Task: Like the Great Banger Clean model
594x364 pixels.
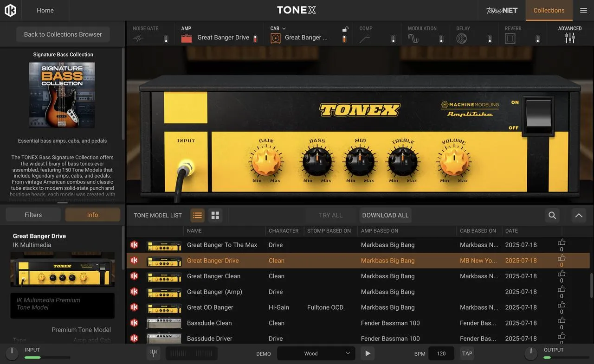Action: (562, 274)
